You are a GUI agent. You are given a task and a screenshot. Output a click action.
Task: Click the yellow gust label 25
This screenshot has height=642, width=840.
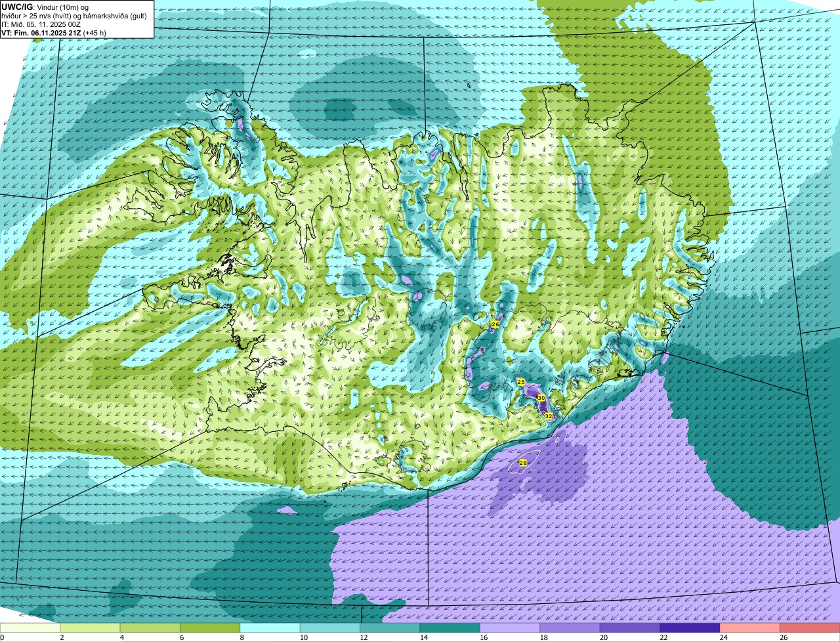pos(521,382)
